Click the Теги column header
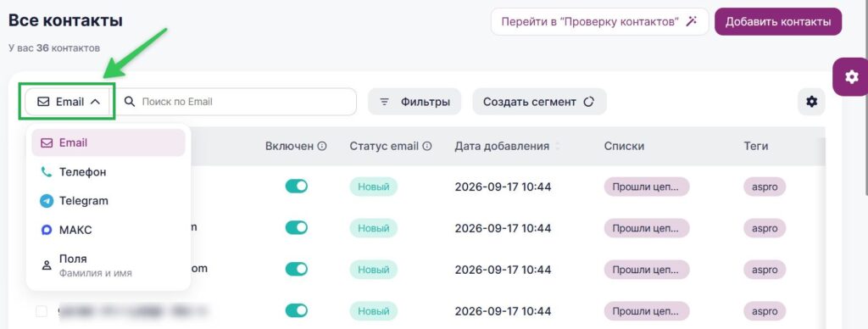This screenshot has width=868, height=329. point(755,146)
